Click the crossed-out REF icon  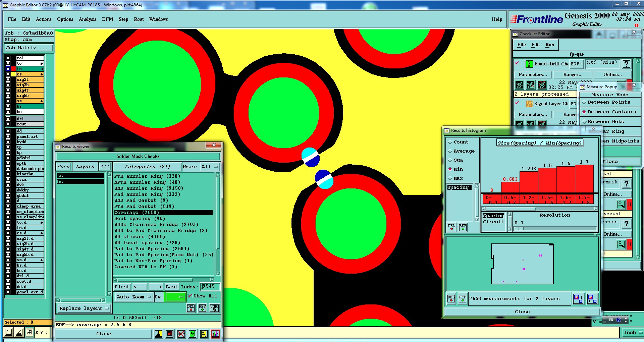point(181,334)
